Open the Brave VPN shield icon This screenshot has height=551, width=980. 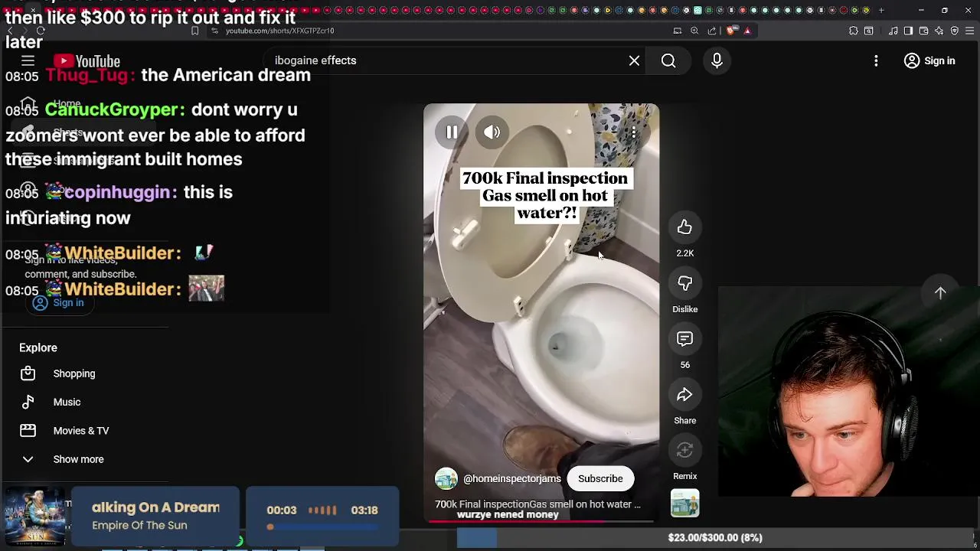(955, 31)
